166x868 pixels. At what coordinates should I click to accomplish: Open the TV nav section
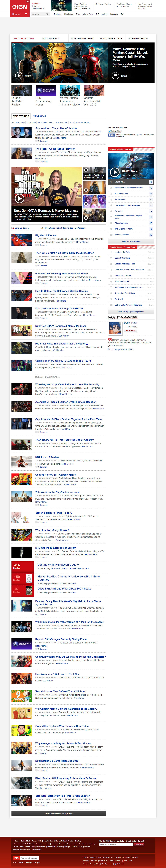coord(122,14)
